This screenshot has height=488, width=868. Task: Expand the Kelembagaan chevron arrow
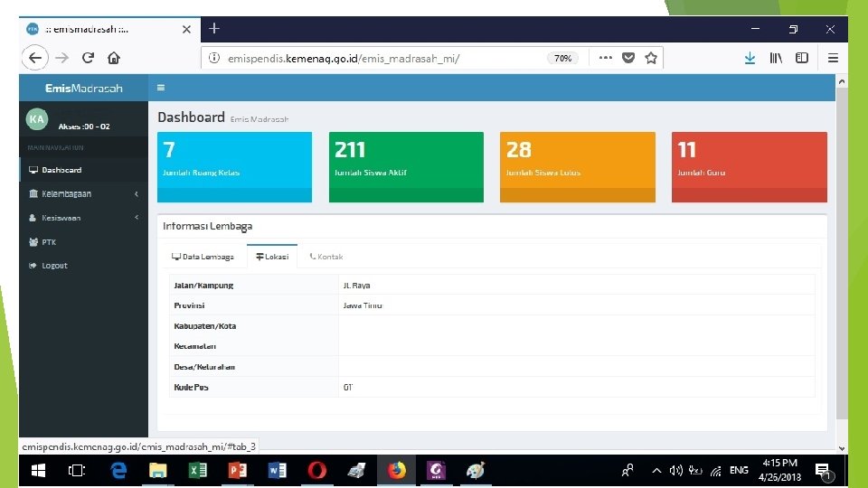pyautogui.click(x=137, y=193)
